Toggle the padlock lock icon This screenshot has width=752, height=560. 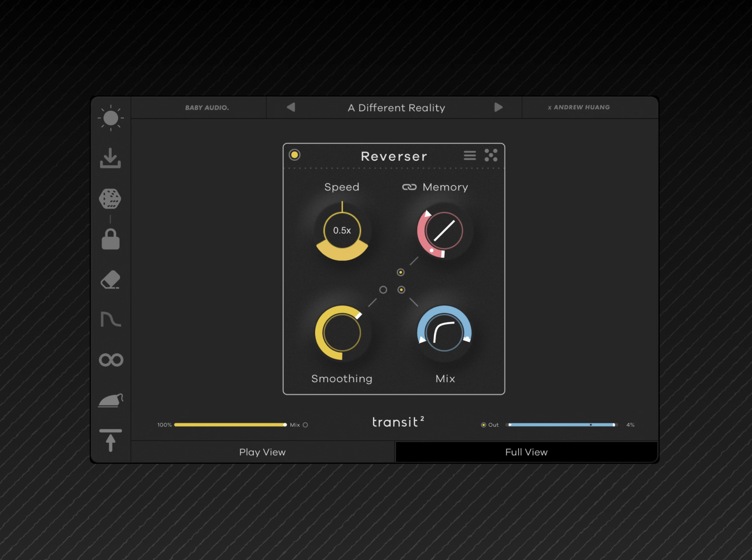[x=111, y=239]
